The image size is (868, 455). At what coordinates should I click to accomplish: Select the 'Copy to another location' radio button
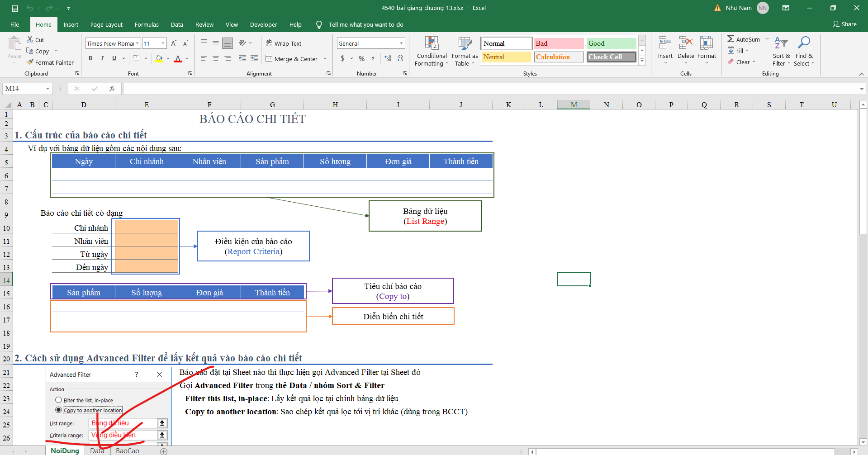58,410
